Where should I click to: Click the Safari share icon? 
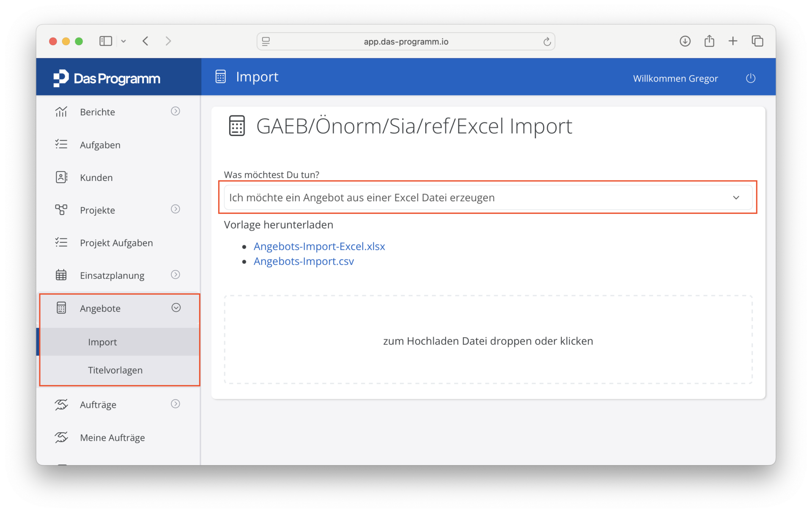[709, 41]
